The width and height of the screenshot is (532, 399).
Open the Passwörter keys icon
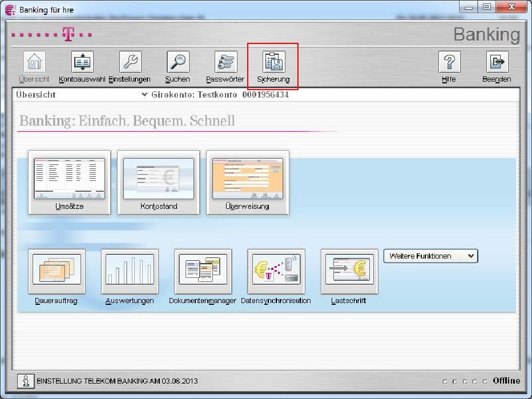pyautogui.click(x=225, y=62)
